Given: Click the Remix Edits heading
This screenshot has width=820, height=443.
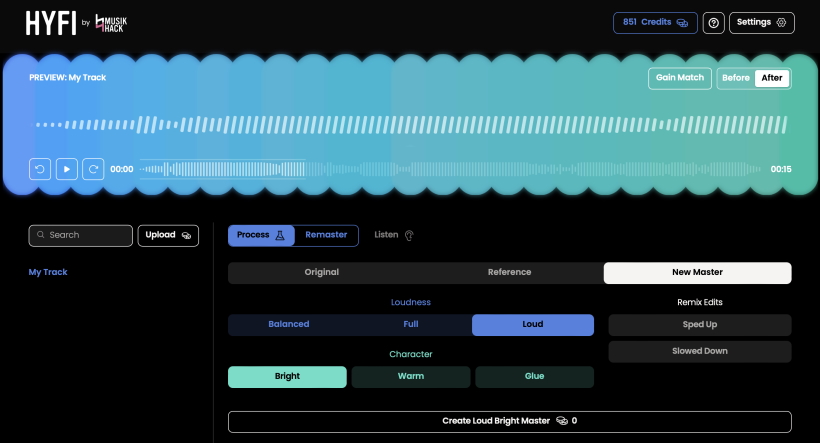Looking at the screenshot, I should pos(700,302).
